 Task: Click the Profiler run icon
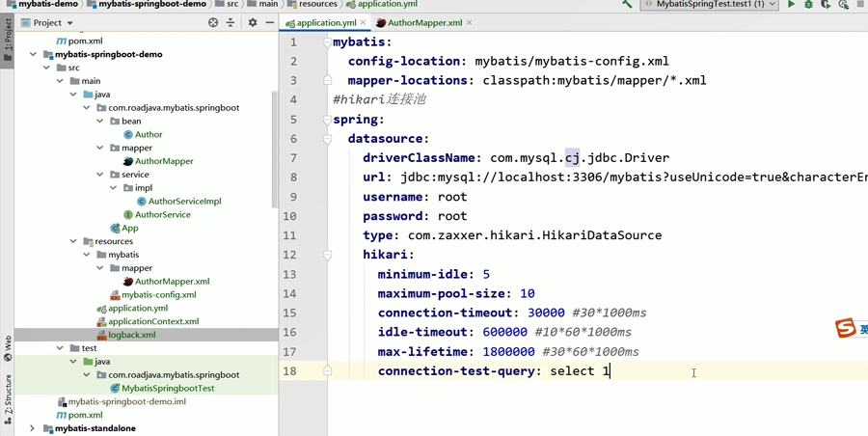(x=843, y=4)
